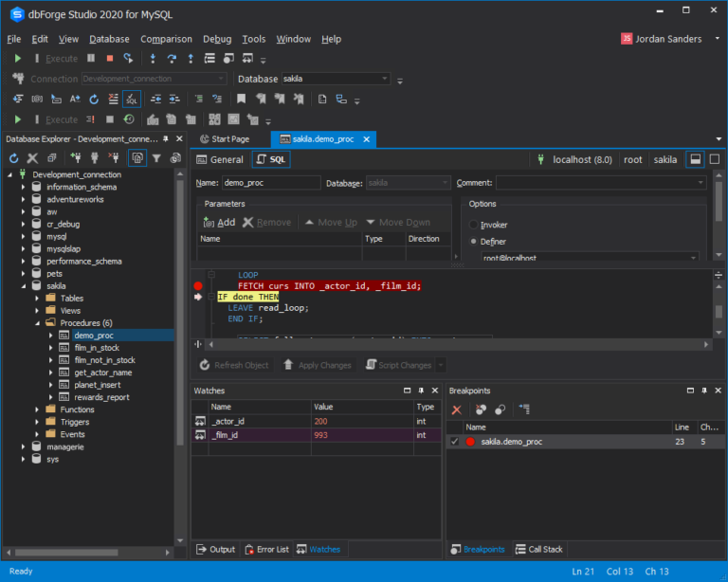This screenshot has width=728, height=582.
Task: Toggle the full view layout button
Action: 715,159
